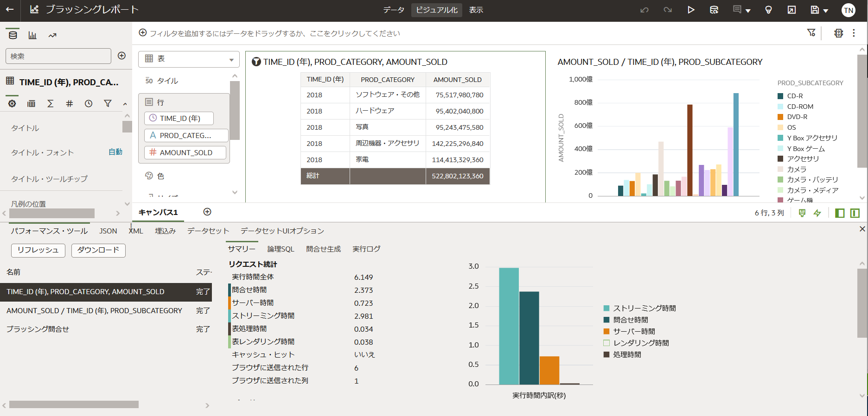Click the brushing paint icon in canvas bar
The width and height of the screenshot is (868, 416).
802,213
